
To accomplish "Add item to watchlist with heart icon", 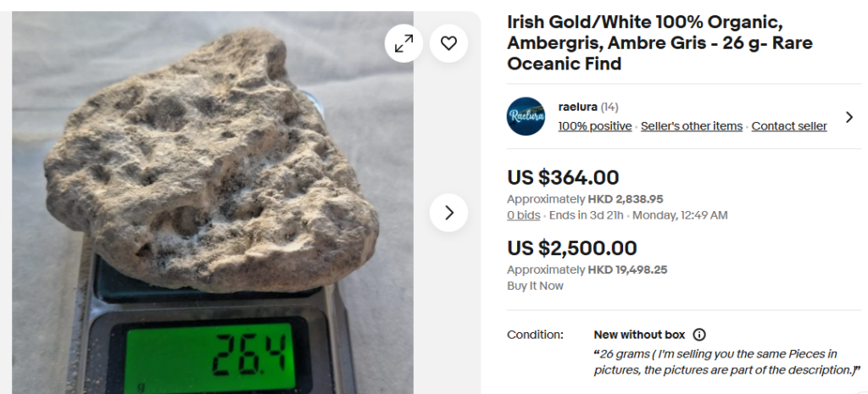I will click(448, 43).
